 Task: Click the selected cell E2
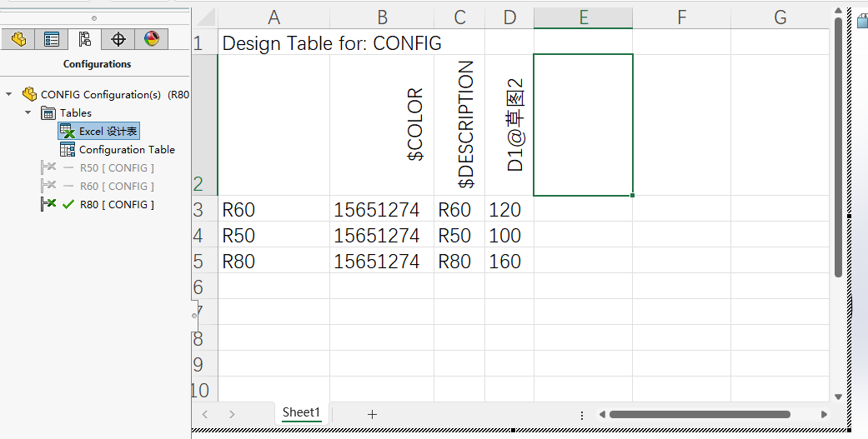pos(584,125)
